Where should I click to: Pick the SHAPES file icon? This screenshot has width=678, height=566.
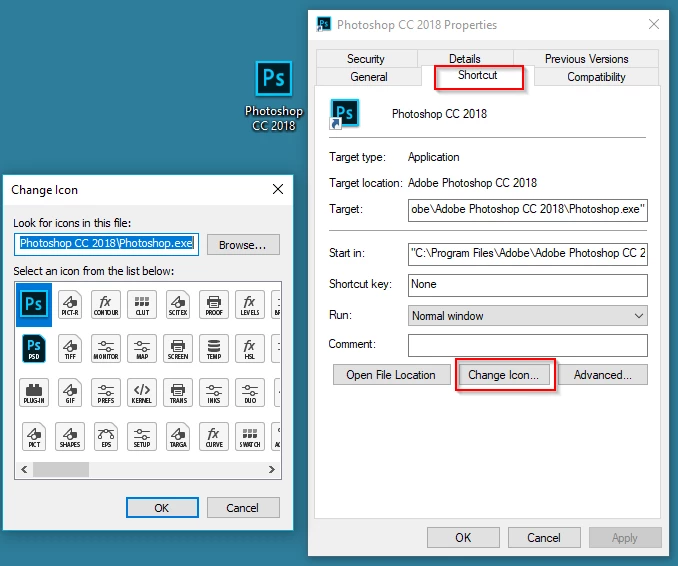[x=70, y=437]
